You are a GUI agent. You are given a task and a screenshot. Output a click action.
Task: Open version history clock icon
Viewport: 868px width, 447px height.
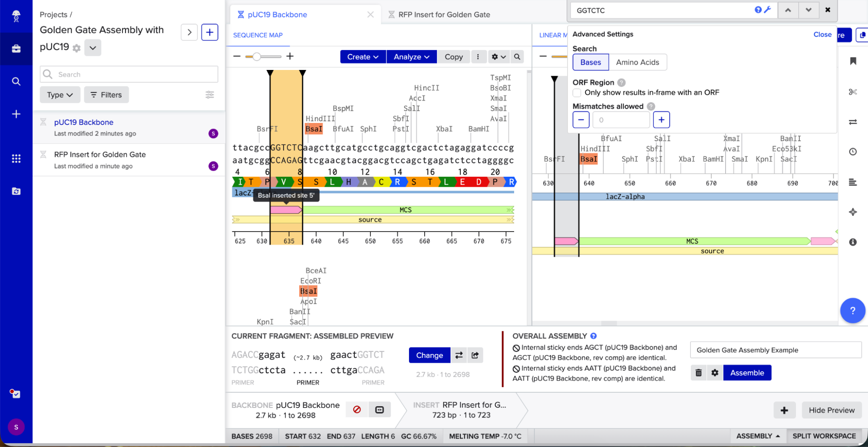click(x=853, y=152)
